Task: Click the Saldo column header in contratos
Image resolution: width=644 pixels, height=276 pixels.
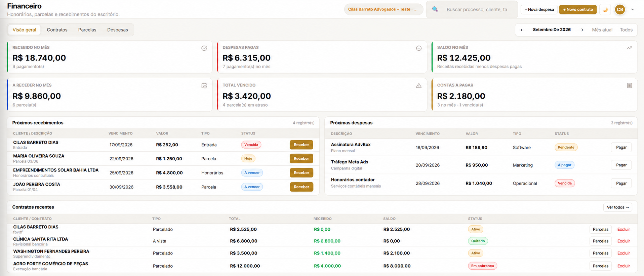Action: click(x=389, y=219)
